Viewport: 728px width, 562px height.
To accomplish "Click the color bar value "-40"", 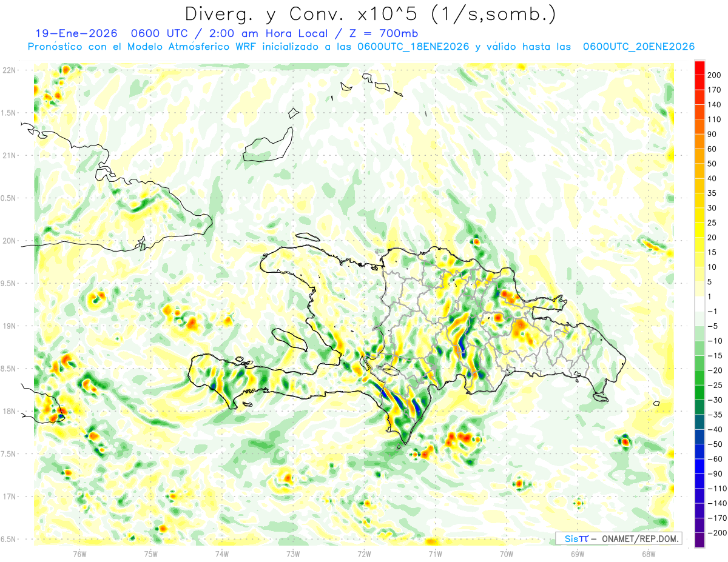I will pos(714,429).
